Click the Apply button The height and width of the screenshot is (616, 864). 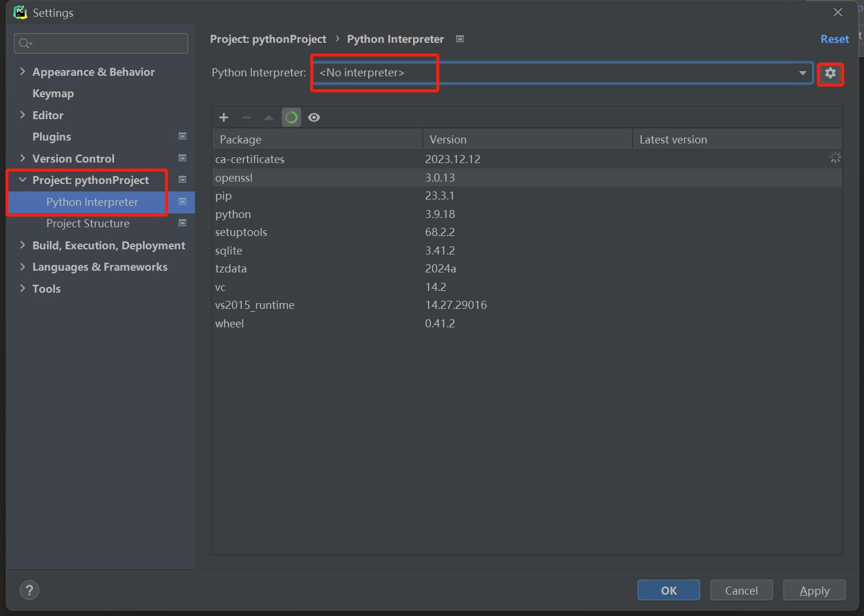[x=814, y=590]
